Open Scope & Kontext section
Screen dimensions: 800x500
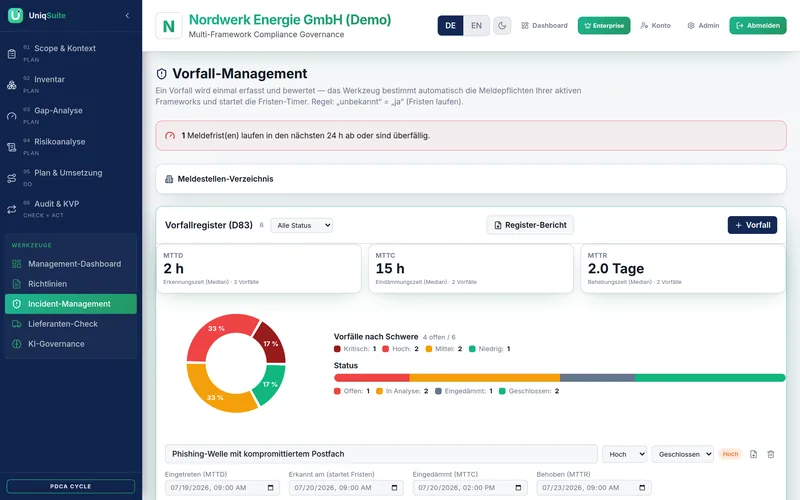tap(71, 53)
